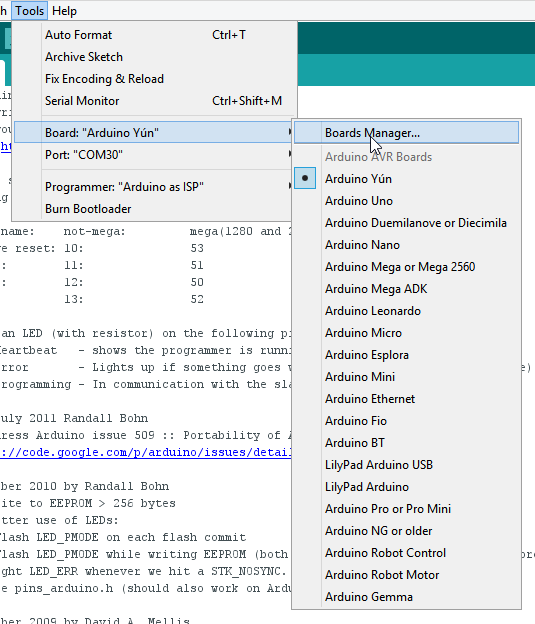
Task: Select the Arduino Uno board
Action: 406,201
